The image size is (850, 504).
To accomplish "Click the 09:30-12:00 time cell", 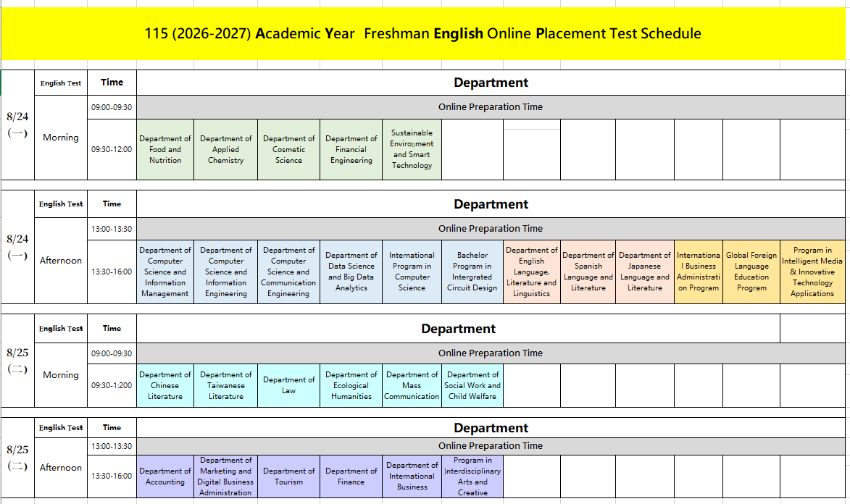I will coord(112,149).
